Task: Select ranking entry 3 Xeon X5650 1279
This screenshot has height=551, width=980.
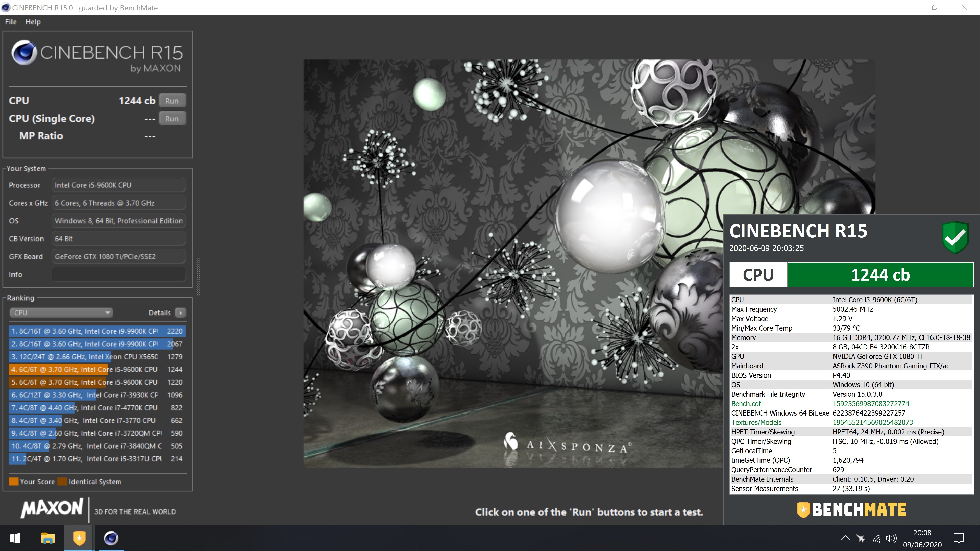Action: pyautogui.click(x=97, y=356)
